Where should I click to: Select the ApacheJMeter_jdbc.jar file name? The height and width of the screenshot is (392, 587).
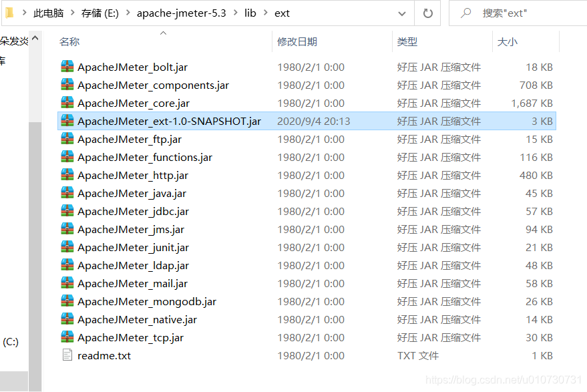[x=134, y=211]
